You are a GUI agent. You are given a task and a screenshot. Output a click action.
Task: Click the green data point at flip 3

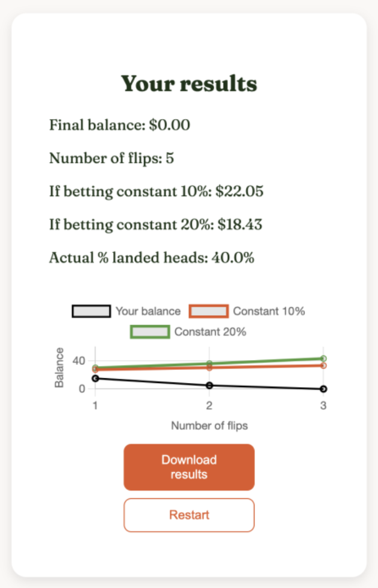click(323, 358)
